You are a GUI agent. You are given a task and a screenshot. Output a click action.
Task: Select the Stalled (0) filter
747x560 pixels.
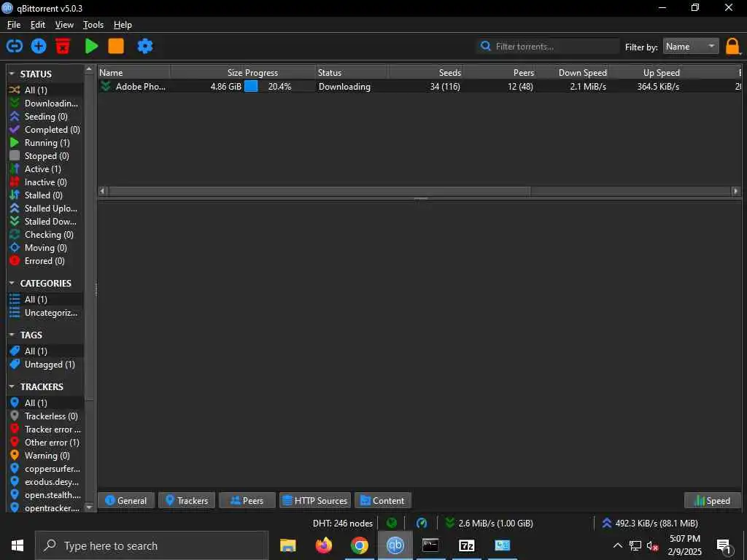(45, 195)
